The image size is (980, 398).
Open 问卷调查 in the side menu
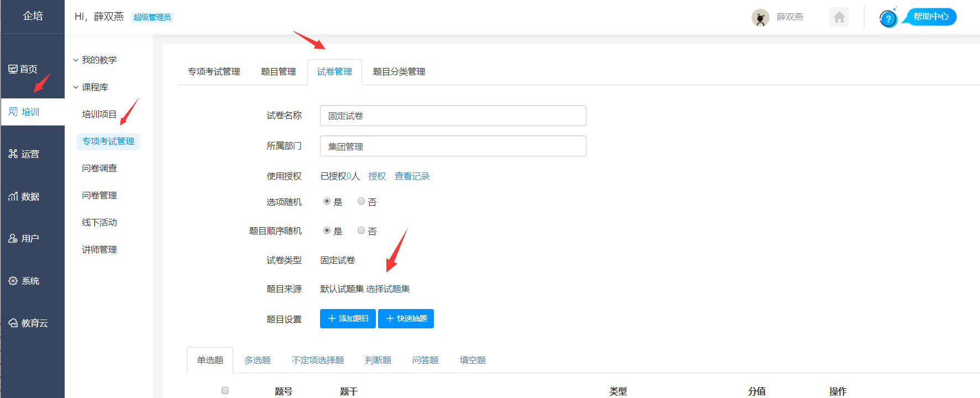99,168
